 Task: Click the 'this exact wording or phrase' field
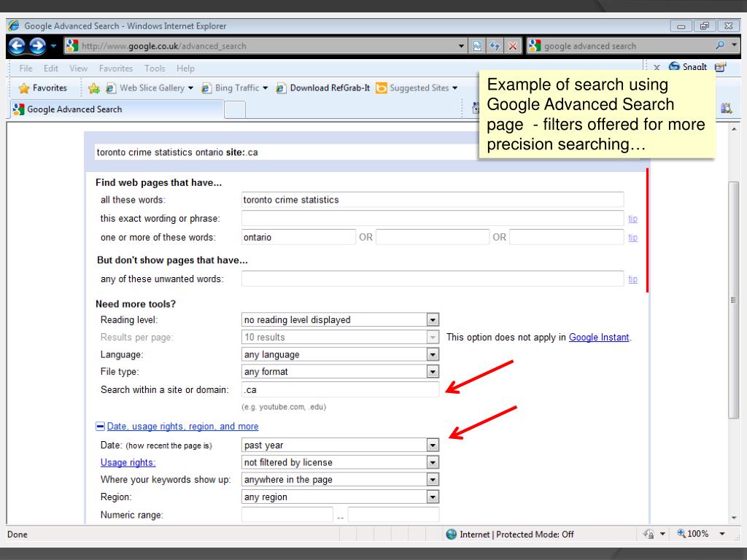433,219
